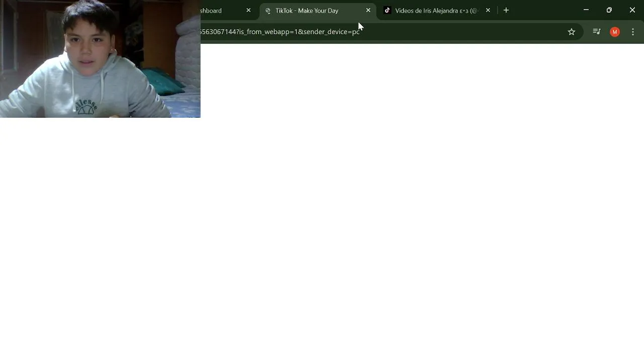This screenshot has height=362, width=644.
Task: Click the address bar URL text
Action: pos(280,32)
